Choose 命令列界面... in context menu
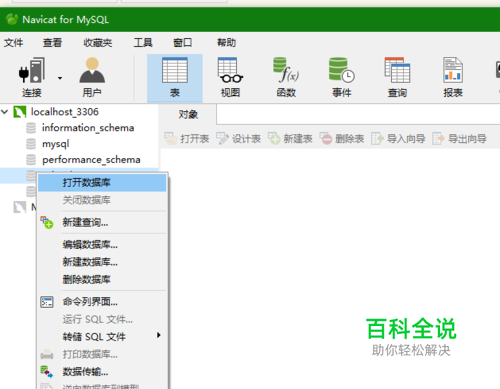Viewport: 500px width, 389px height. [x=102, y=302]
